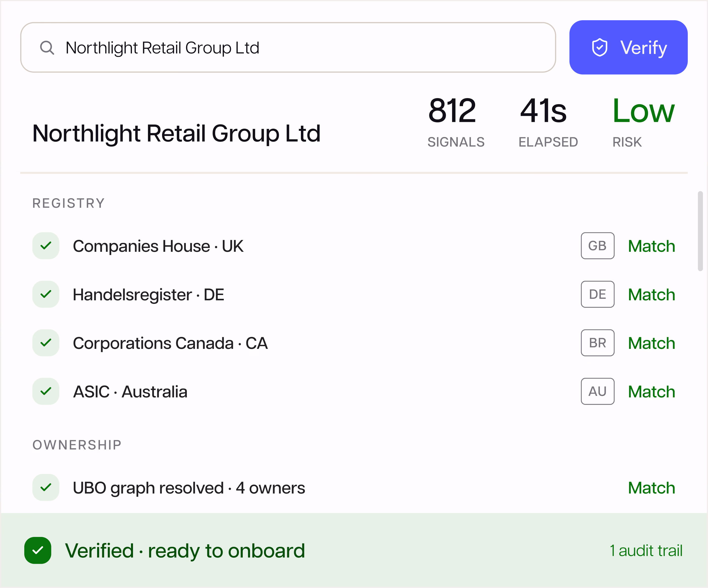Click the RISK label
The width and height of the screenshot is (708, 588).
[x=627, y=142]
